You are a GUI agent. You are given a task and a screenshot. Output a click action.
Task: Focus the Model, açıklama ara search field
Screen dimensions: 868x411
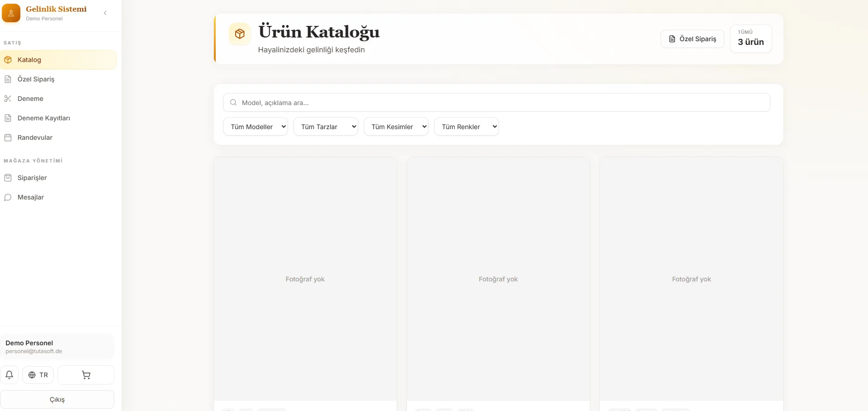point(497,102)
